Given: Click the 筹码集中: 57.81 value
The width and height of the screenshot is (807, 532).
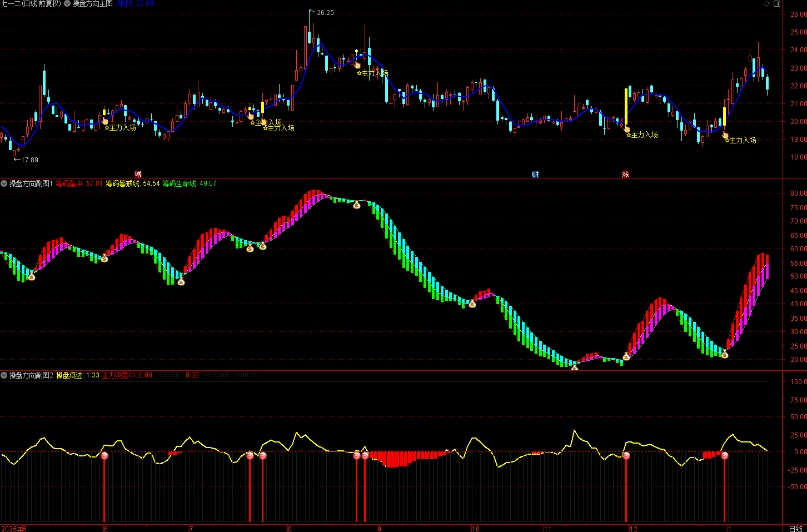Looking at the screenshot, I should pyautogui.click(x=79, y=183).
